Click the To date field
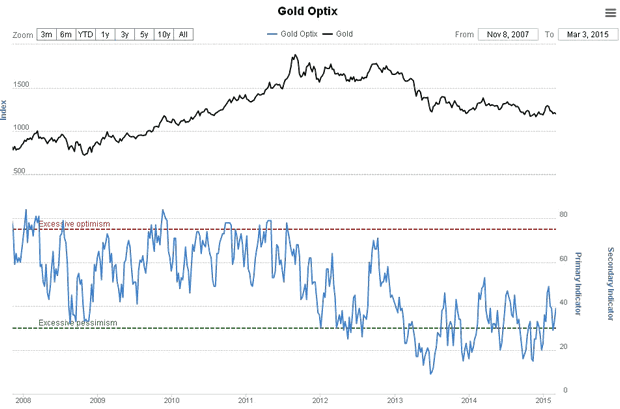620x409 pixels. [x=584, y=34]
